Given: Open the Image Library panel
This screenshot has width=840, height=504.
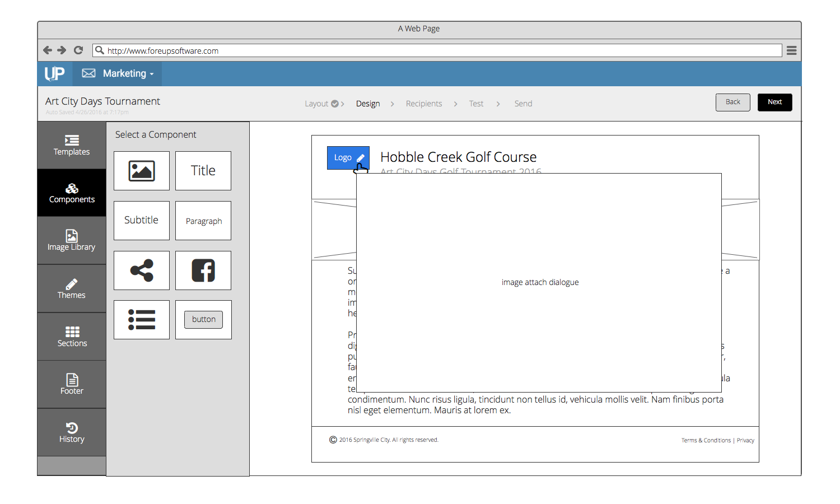Looking at the screenshot, I should (x=72, y=241).
